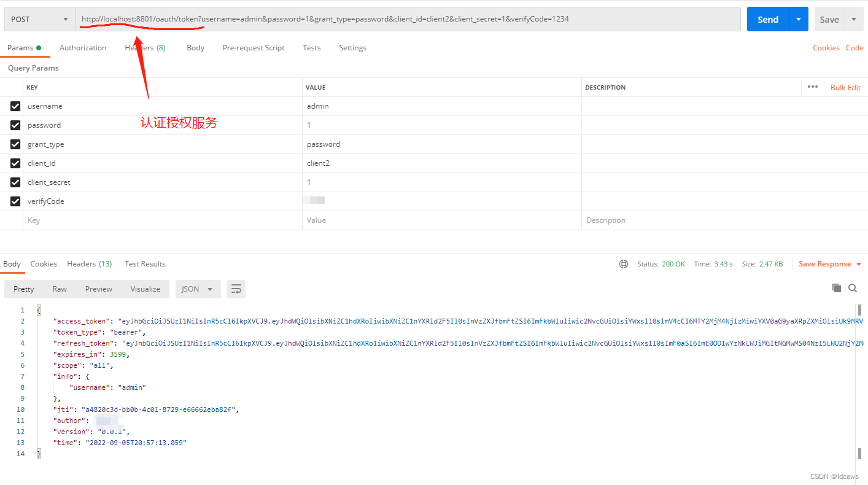
Task: Click the client2 value cell
Action: point(442,163)
